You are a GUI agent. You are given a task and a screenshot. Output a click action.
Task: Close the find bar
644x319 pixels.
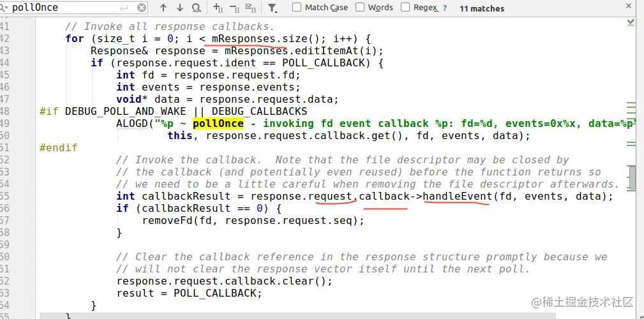629,6
